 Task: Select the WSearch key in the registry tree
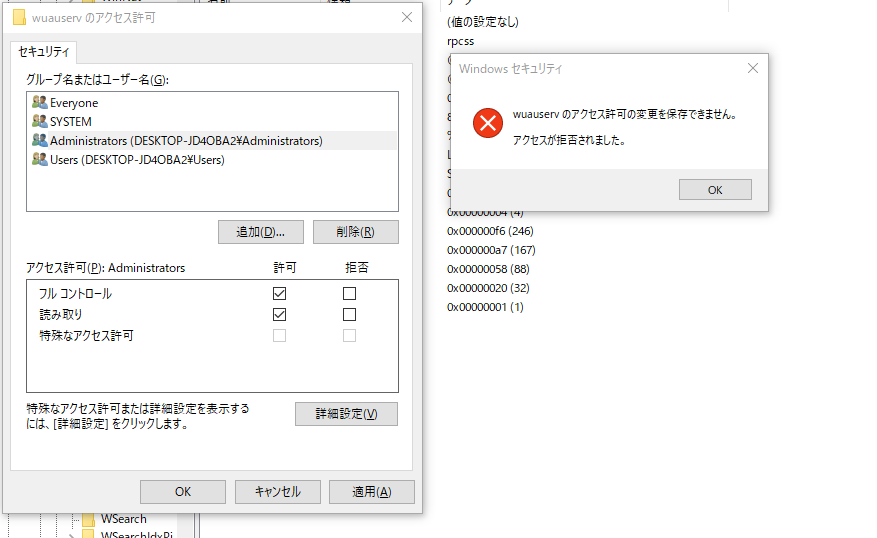(124, 519)
